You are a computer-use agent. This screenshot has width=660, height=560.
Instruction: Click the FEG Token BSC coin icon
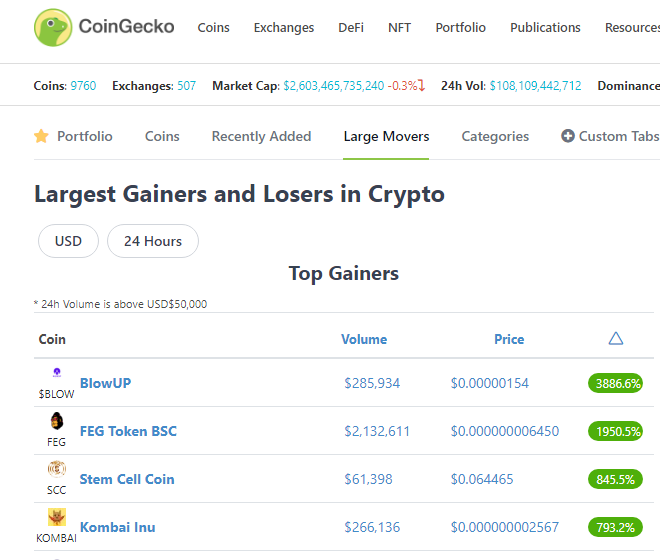tap(57, 420)
